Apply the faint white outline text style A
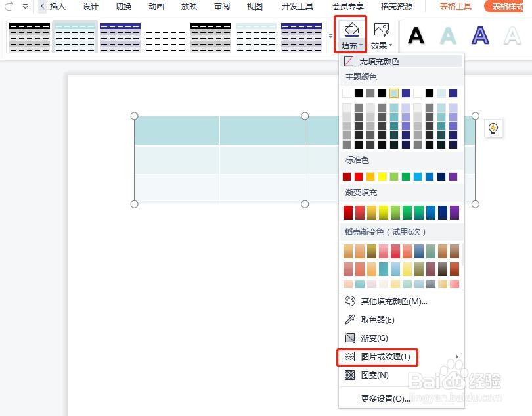Screen dimensions: 532x416 click(512, 35)
